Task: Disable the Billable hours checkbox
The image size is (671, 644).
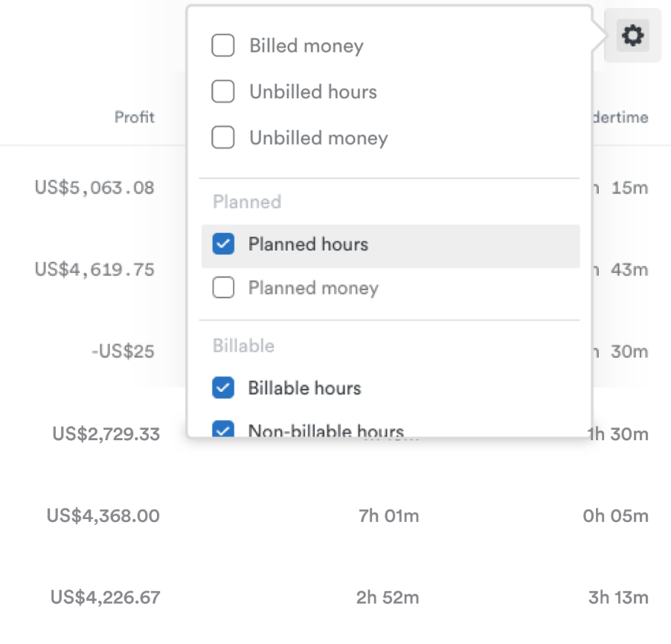Action: [x=223, y=387]
